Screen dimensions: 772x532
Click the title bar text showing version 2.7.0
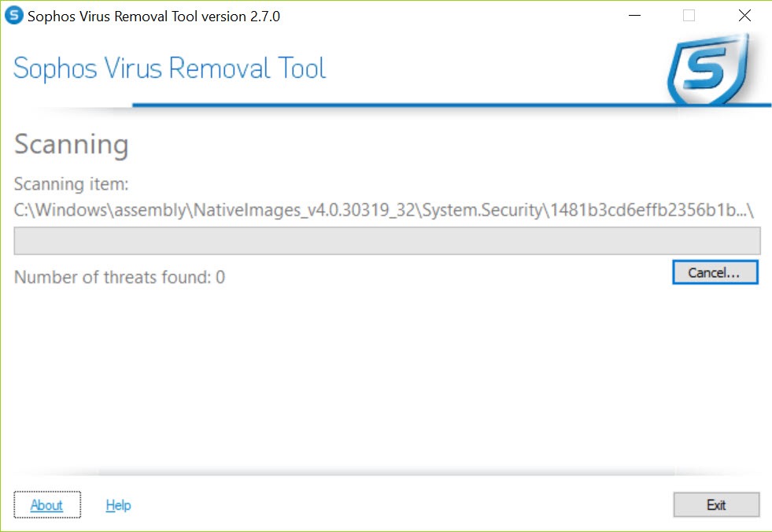pyautogui.click(x=153, y=17)
